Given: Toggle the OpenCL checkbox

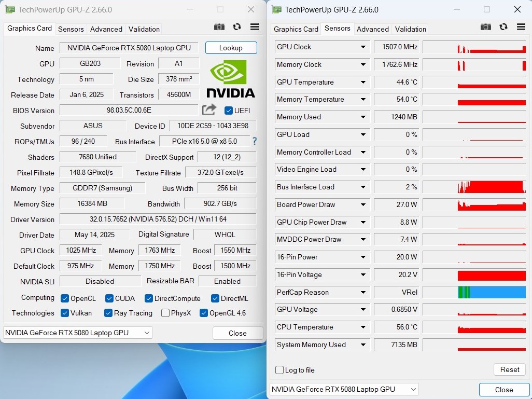Looking at the screenshot, I should 64,298.
